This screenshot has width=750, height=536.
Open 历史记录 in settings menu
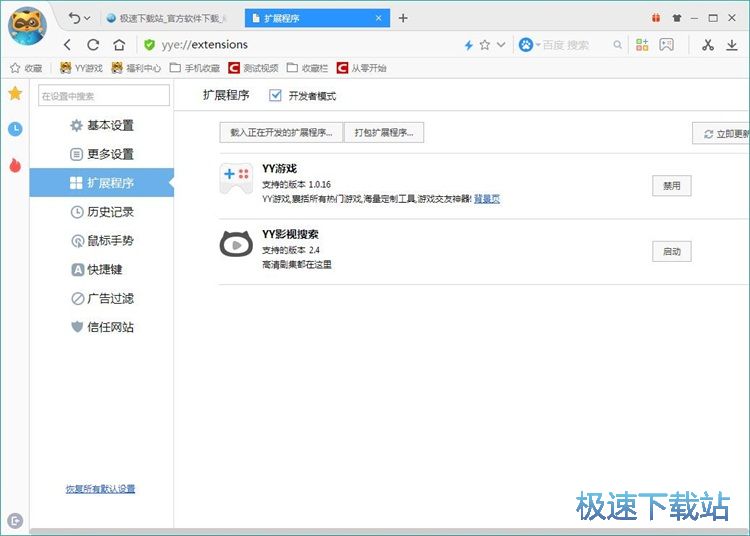102,212
